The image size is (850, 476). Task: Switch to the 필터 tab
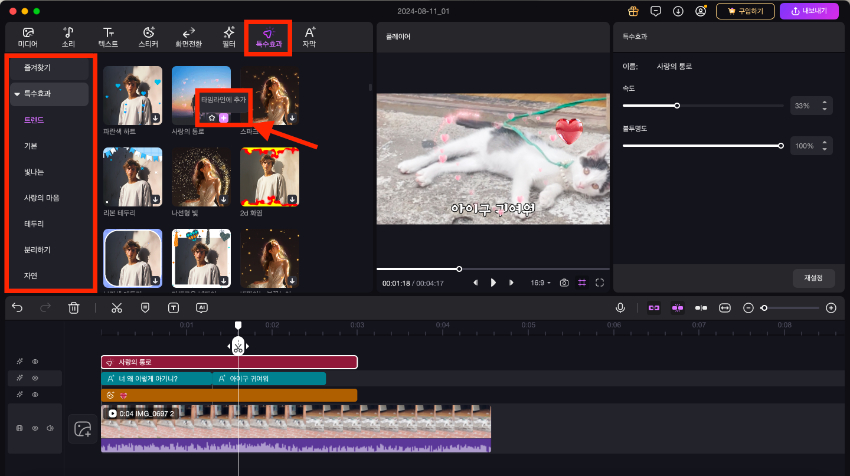click(x=229, y=38)
